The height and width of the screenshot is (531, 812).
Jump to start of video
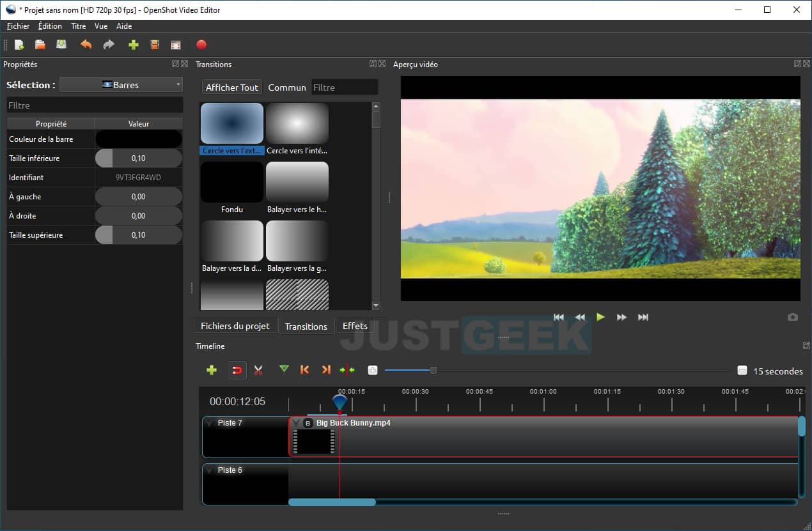559,317
